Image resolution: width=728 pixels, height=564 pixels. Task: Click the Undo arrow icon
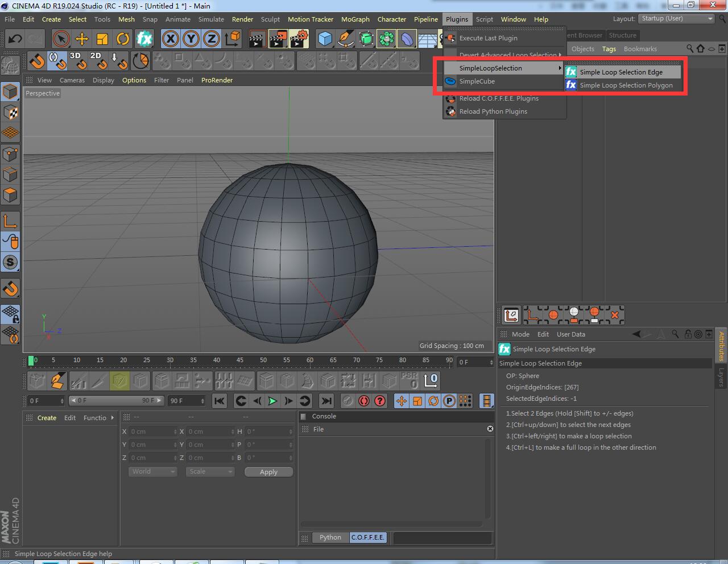click(14, 38)
